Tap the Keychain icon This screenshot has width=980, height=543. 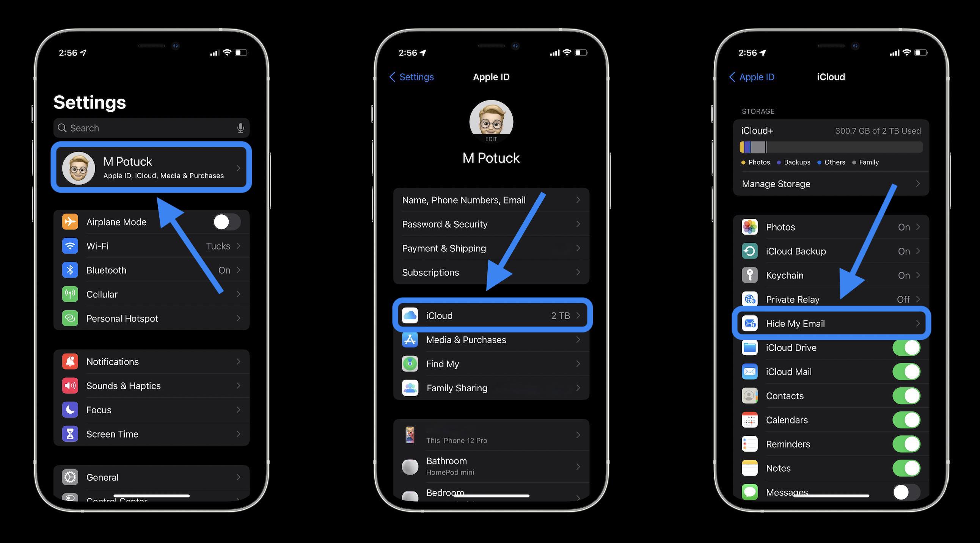click(x=749, y=275)
